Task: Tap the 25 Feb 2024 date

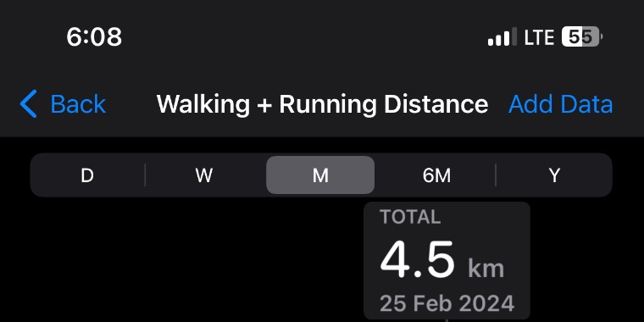Action: pos(447,303)
